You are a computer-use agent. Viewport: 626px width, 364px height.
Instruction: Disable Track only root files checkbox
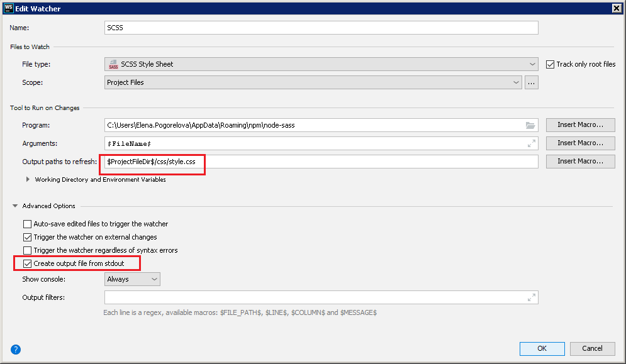[551, 64]
